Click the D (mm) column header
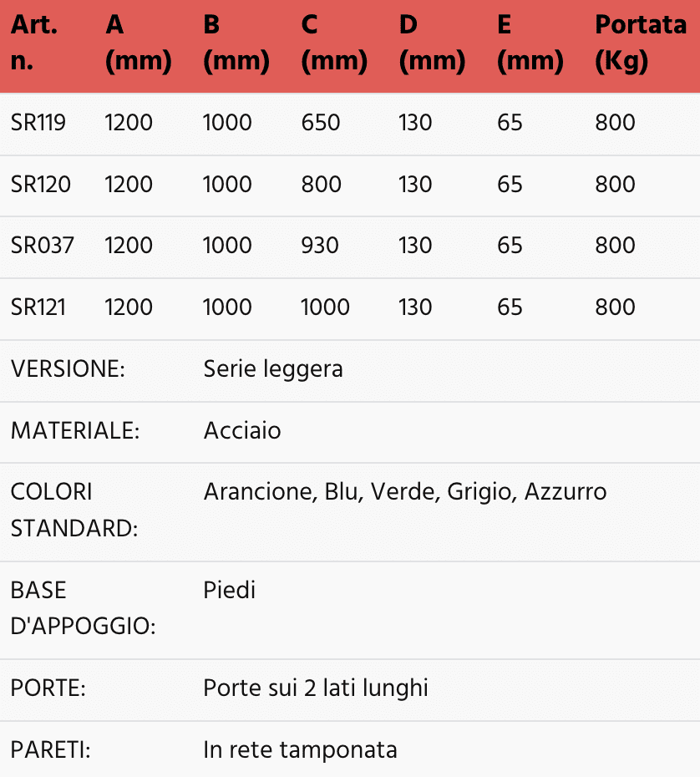The height and width of the screenshot is (777, 700). 432,43
